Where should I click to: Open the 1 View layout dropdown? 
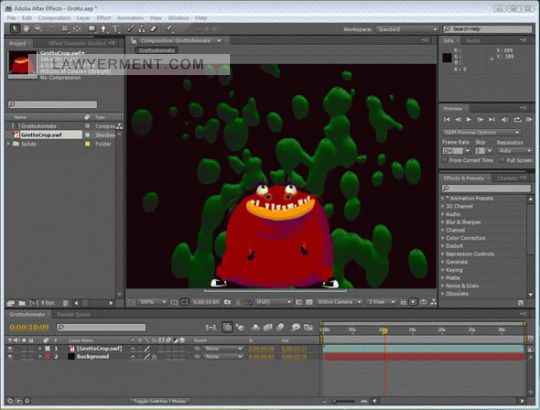381,302
